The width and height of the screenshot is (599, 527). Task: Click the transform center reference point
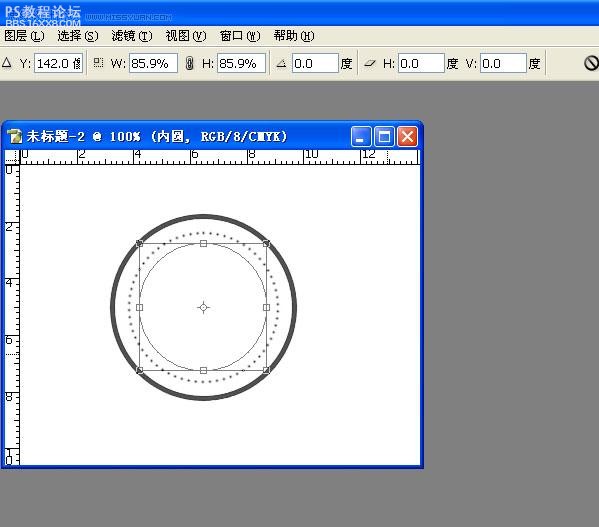[203, 307]
